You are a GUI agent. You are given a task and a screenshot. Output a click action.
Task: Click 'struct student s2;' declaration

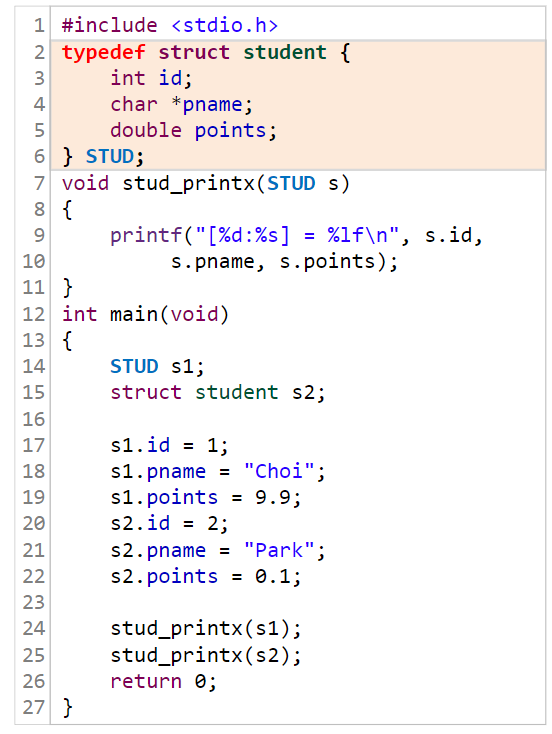(x=218, y=393)
